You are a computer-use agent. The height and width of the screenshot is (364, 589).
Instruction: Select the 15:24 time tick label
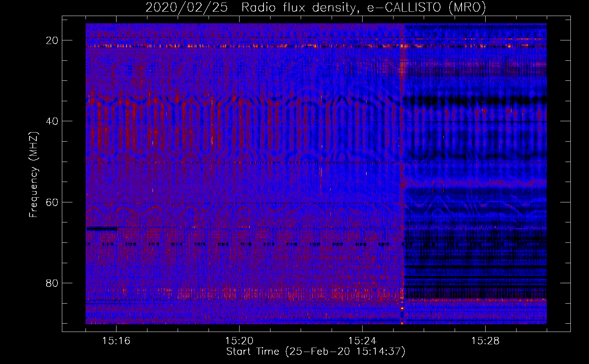pyautogui.click(x=363, y=341)
